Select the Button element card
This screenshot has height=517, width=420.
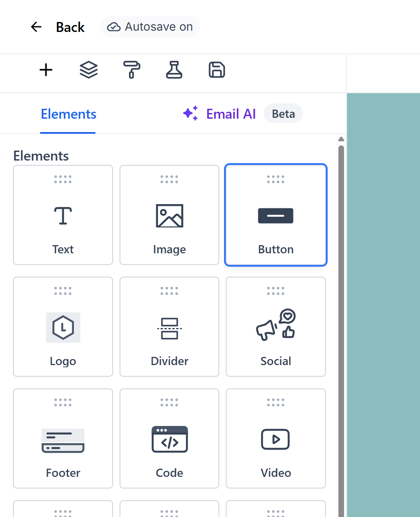click(x=275, y=214)
